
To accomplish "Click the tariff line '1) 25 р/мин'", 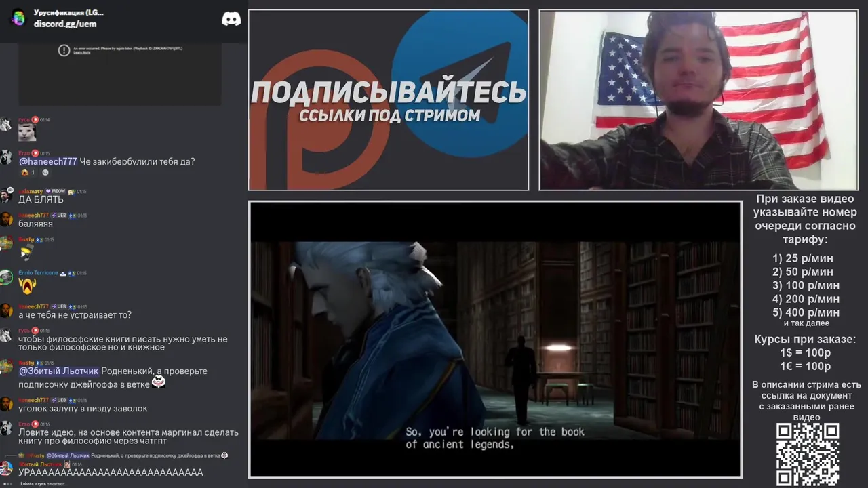I will click(803, 258).
